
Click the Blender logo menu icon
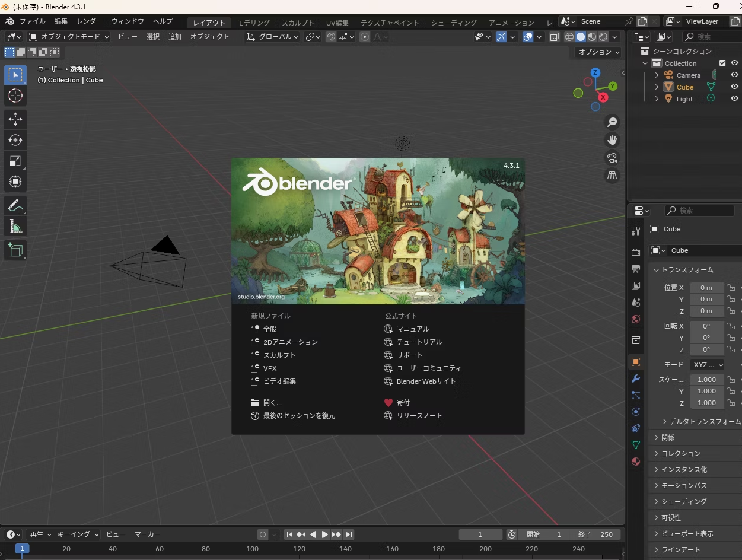[x=9, y=21]
